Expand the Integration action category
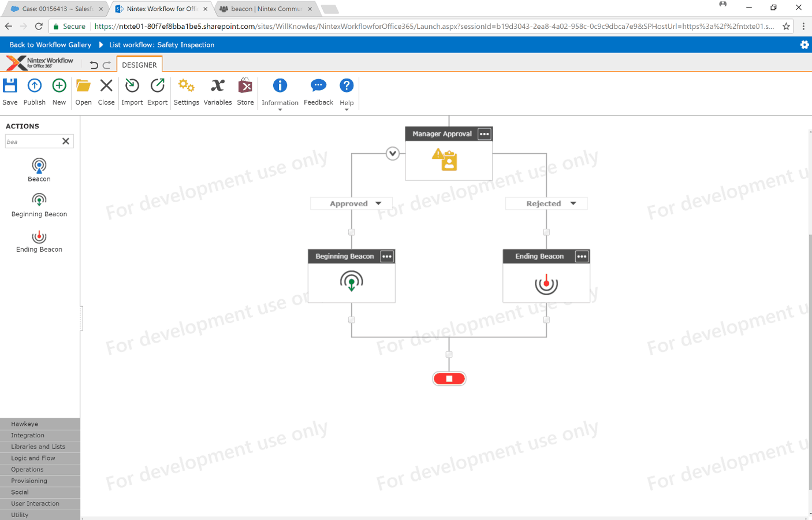This screenshot has height=520, width=812. click(40, 436)
